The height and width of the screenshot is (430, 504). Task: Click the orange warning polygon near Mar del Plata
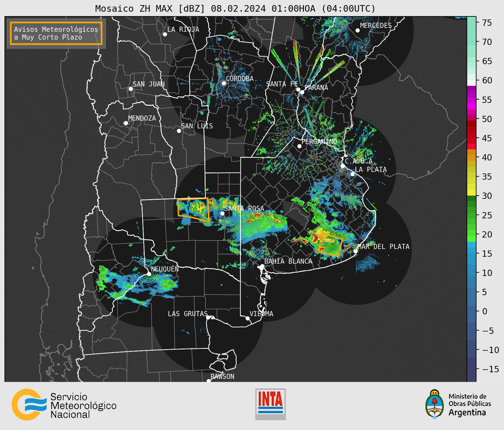[330, 245]
